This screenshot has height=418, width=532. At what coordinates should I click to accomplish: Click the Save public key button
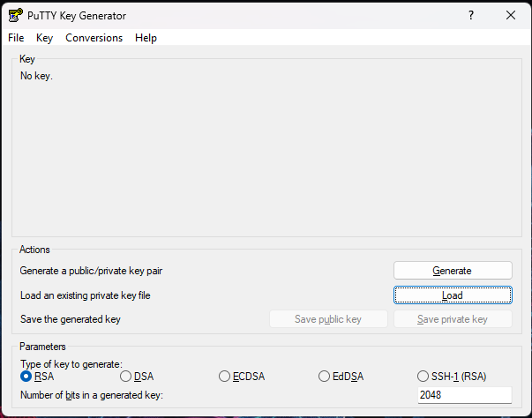point(328,319)
